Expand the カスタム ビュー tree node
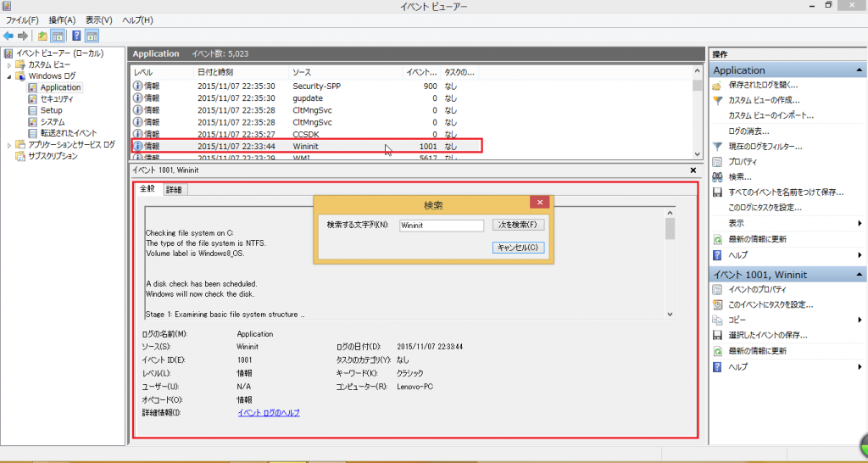868x463 pixels. tap(10, 64)
